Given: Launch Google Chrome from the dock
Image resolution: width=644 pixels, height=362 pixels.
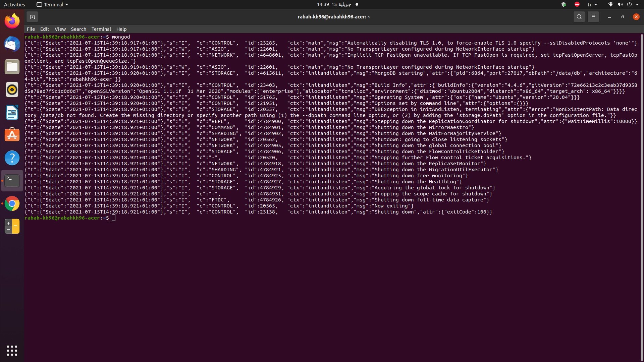Looking at the screenshot, I should [12, 204].
